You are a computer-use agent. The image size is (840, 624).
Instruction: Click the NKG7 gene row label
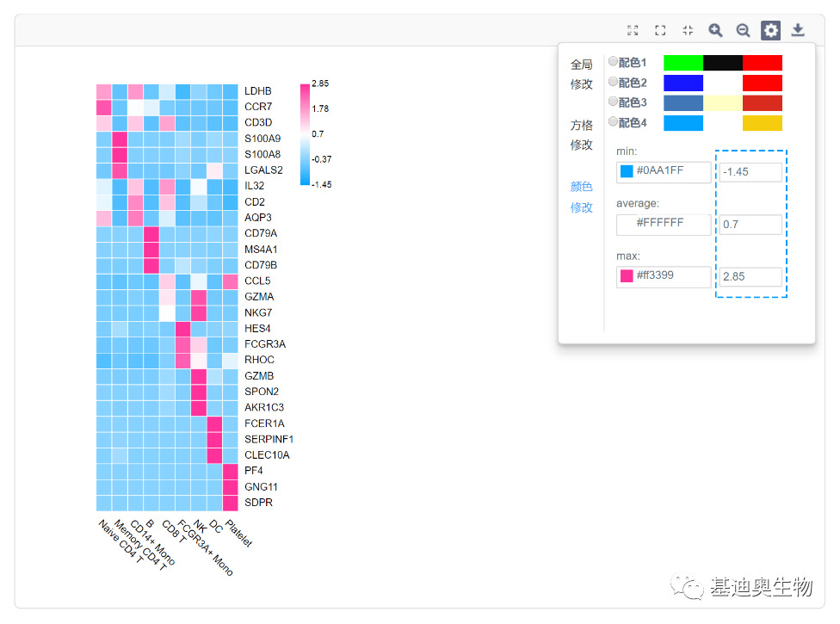(x=258, y=312)
